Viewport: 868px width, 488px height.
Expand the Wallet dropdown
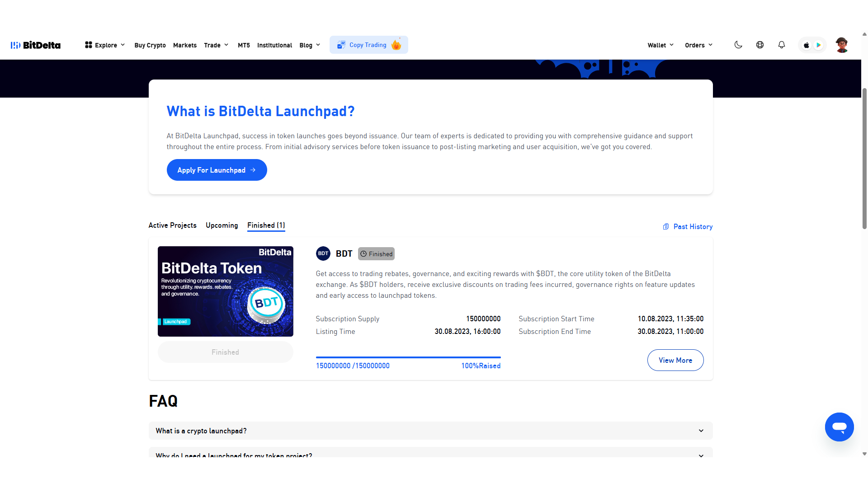pyautogui.click(x=660, y=45)
